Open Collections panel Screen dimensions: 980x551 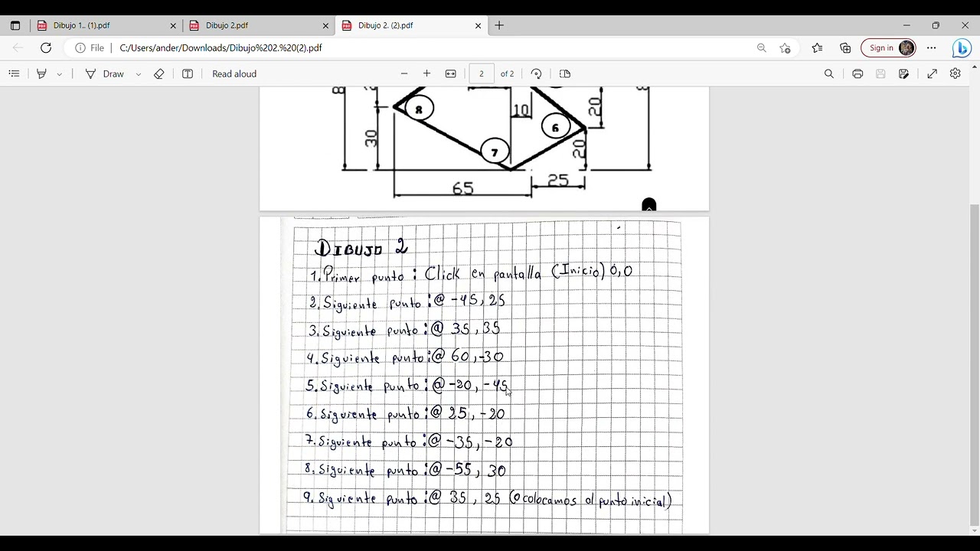pyautogui.click(x=845, y=47)
